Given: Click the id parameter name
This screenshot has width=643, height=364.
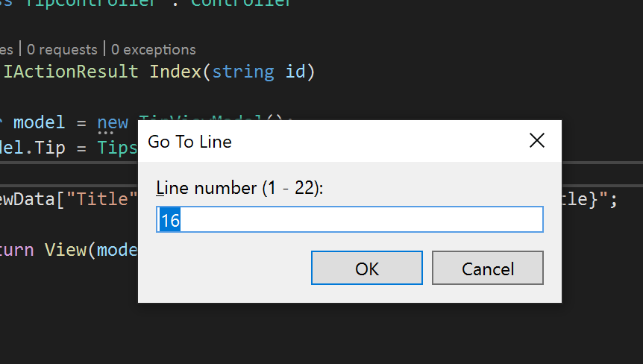Looking at the screenshot, I should click(295, 72).
